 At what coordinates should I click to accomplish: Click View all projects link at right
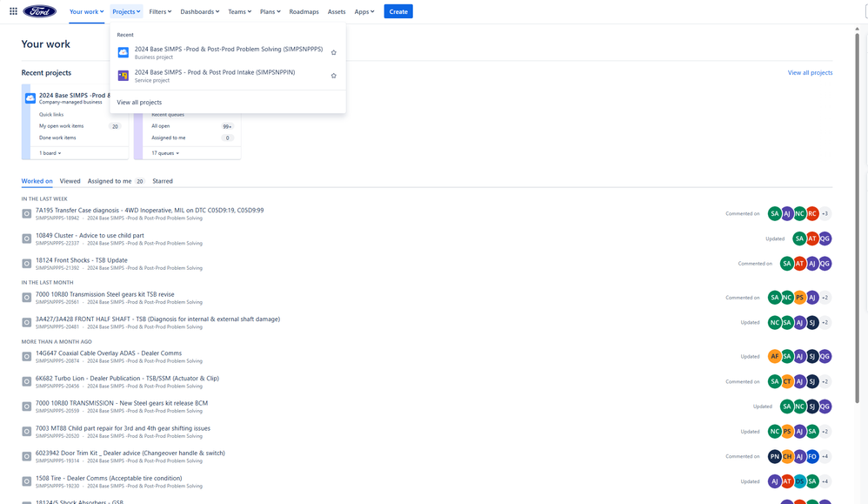(810, 72)
